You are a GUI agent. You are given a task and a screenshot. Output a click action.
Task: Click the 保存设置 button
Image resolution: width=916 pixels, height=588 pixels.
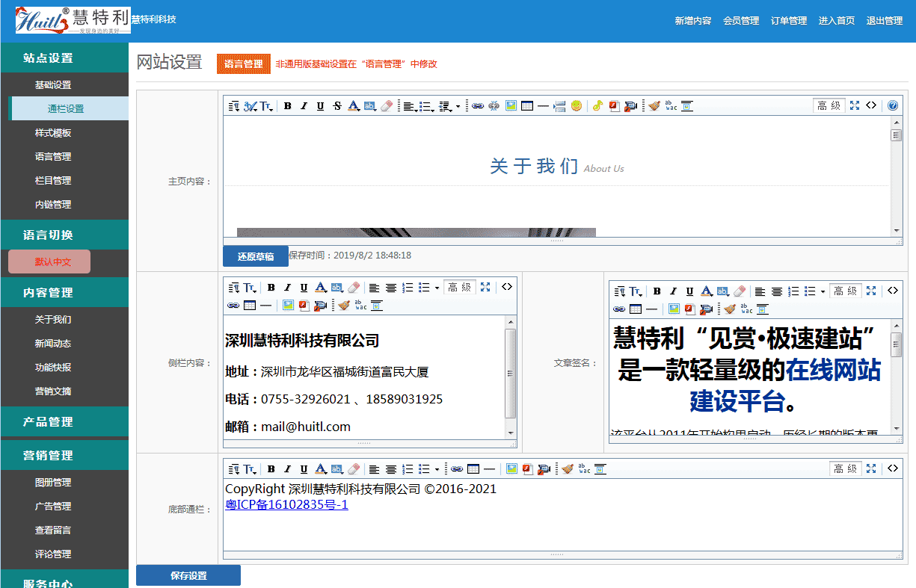pyautogui.click(x=188, y=576)
